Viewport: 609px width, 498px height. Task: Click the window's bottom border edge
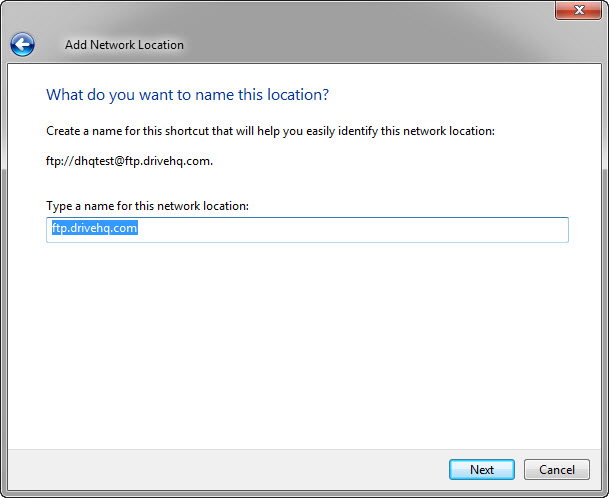point(300,493)
